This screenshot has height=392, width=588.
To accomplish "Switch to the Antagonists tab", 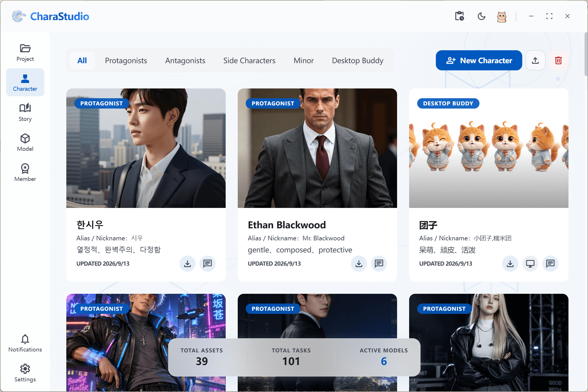I will [x=185, y=61].
